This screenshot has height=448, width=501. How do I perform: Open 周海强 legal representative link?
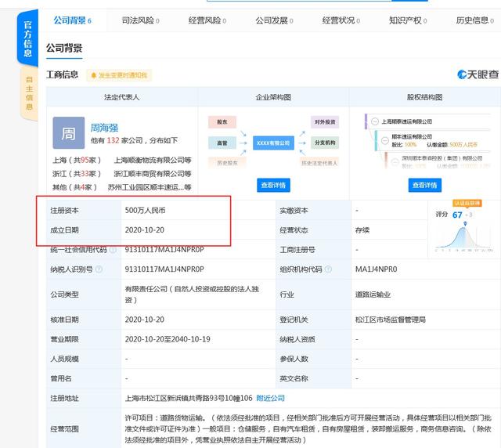pyautogui.click(x=106, y=125)
